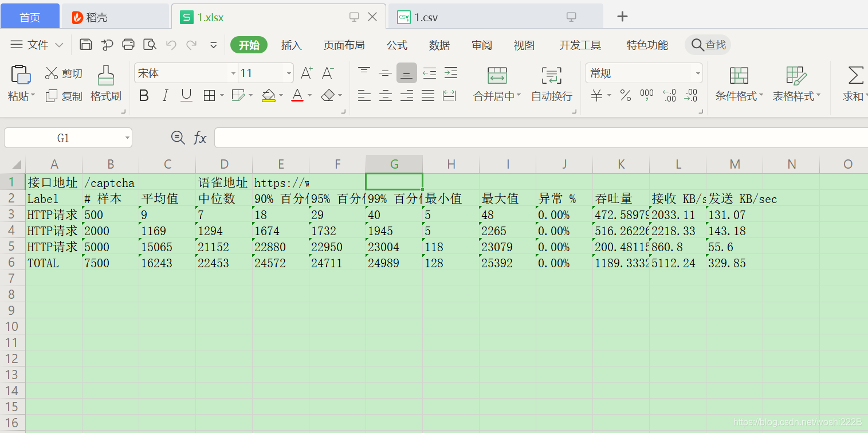The image size is (868, 433).
Task: Toggle Wrap Text (自动换行)
Action: (551, 84)
